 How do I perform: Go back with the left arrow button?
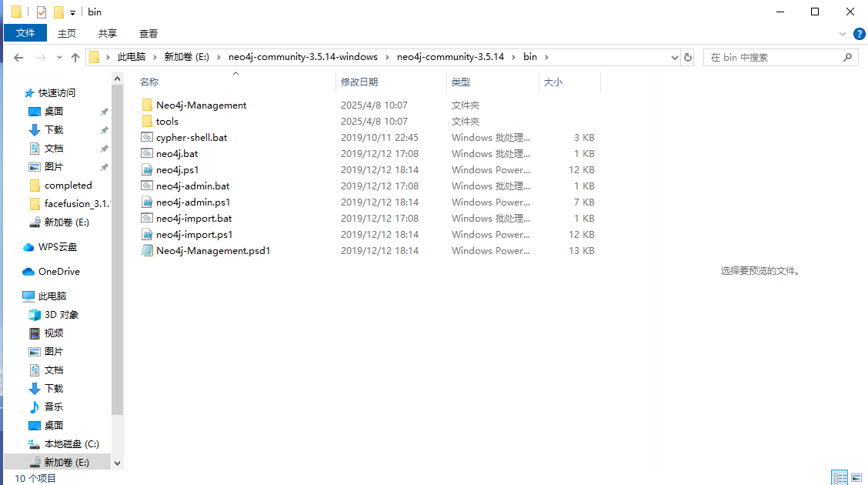(x=18, y=58)
